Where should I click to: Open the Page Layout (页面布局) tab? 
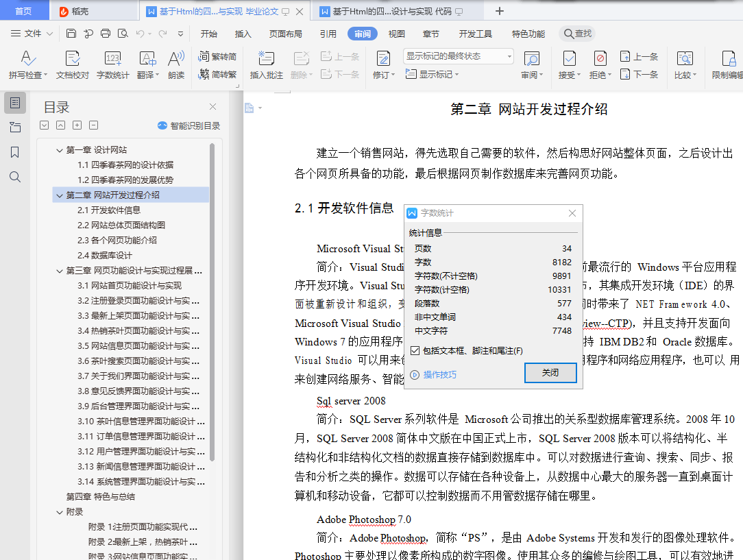point(285,34)
